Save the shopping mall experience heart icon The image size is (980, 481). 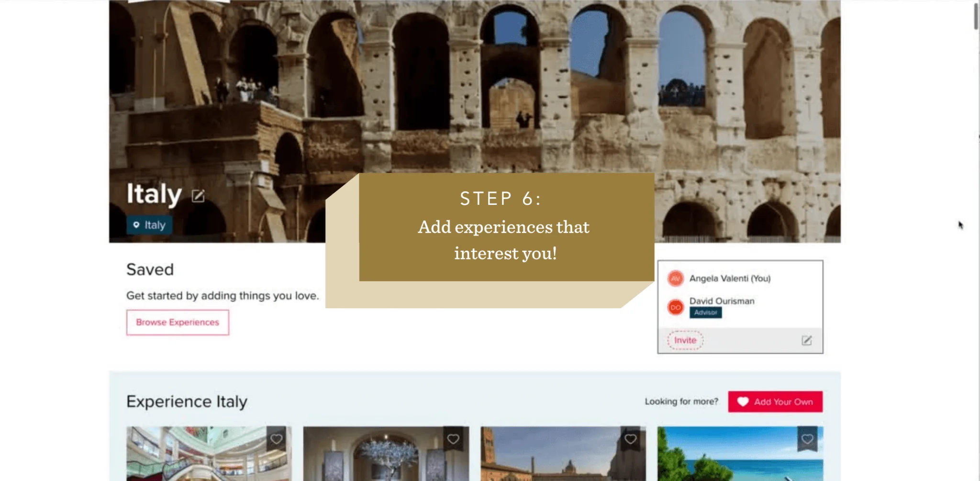click(x=276, y=439)
